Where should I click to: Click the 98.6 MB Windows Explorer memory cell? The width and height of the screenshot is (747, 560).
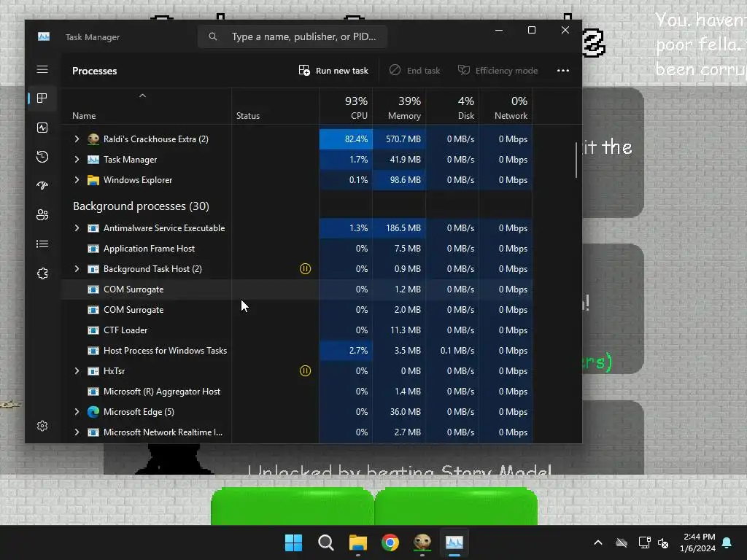click(x=399, y=180)
